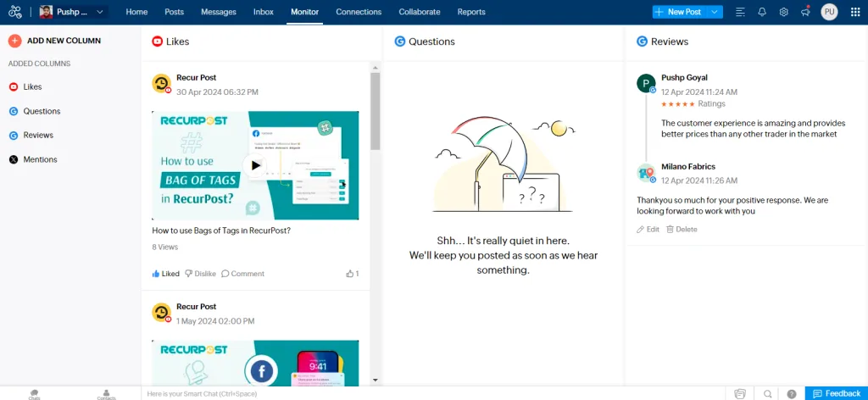Click the like count thumbs-up icon

pos(350,274)
